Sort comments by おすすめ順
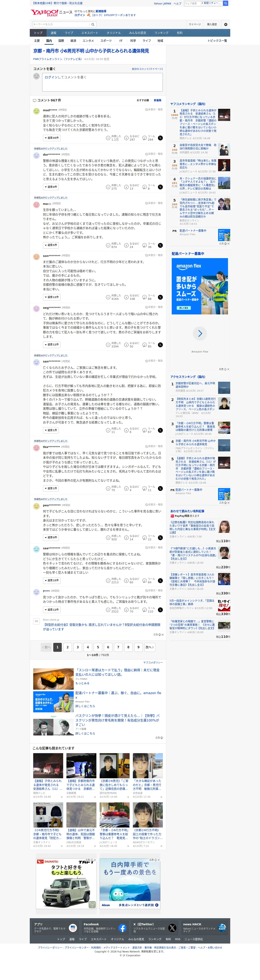The width and height of the screenshot is (260, 980). pyautogui.click(x=143, y=100)
